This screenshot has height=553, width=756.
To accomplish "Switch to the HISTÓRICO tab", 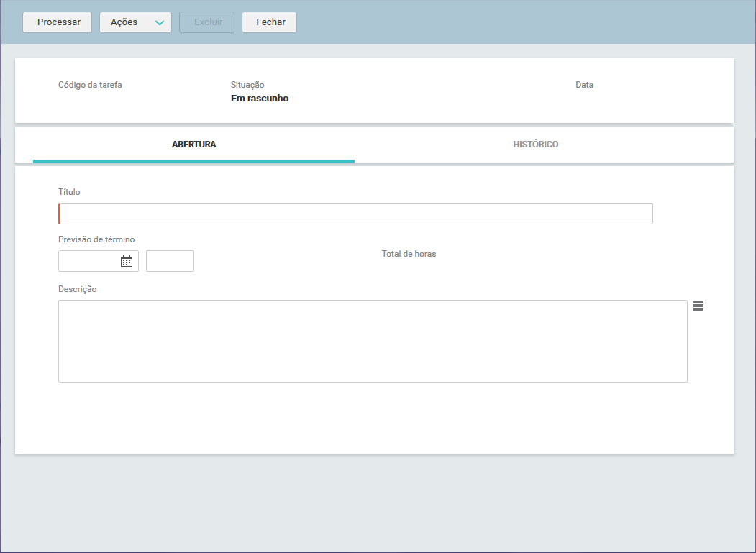I will tap(535, 144).
